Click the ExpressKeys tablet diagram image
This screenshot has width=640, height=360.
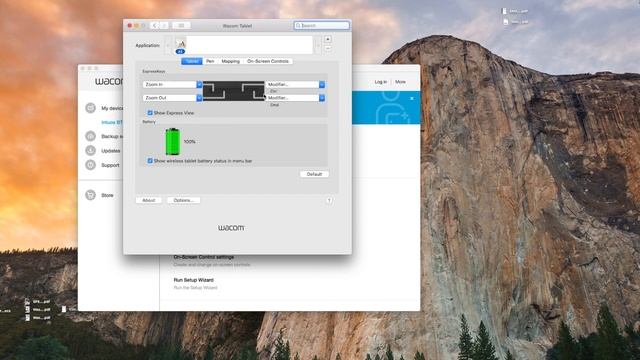[233, 91]
